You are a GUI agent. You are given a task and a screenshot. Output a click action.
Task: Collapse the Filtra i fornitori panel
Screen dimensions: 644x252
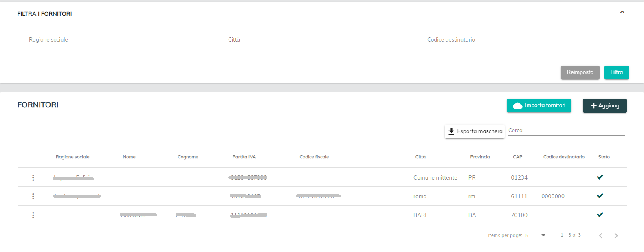click(622, 12)
